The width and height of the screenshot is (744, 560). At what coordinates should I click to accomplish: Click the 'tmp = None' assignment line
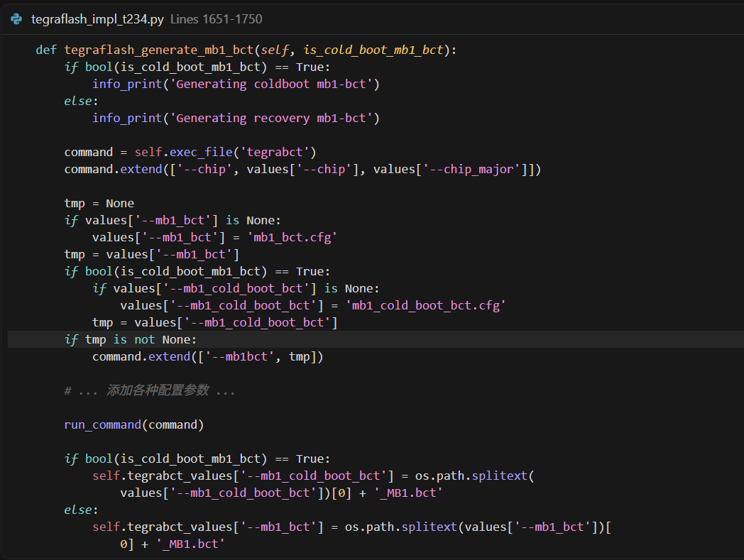coord(99,203)
